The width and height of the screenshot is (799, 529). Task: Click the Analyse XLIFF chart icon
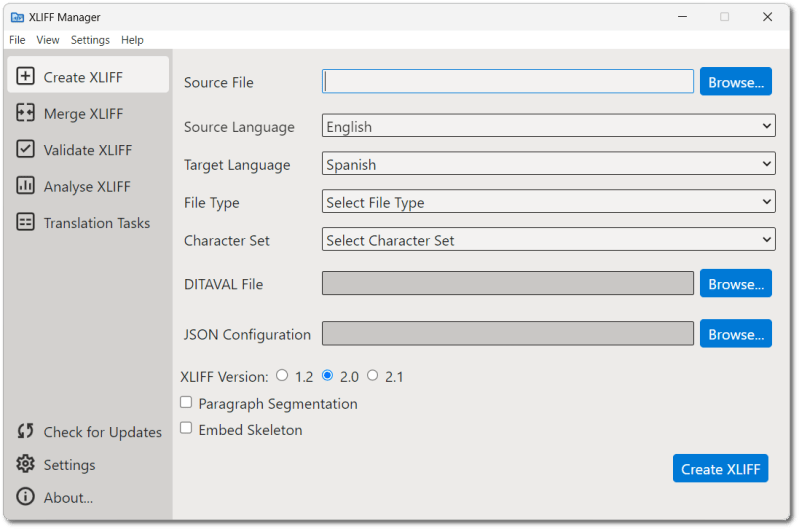26,186
